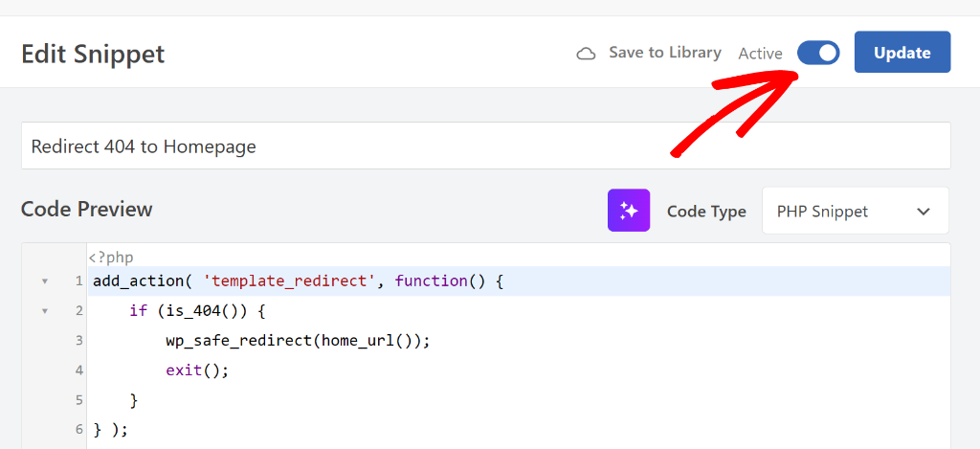The height and width of the screenshot is (449, 980).
Task: Open the AI sparkle code generator button
Action: click(629, 211)
